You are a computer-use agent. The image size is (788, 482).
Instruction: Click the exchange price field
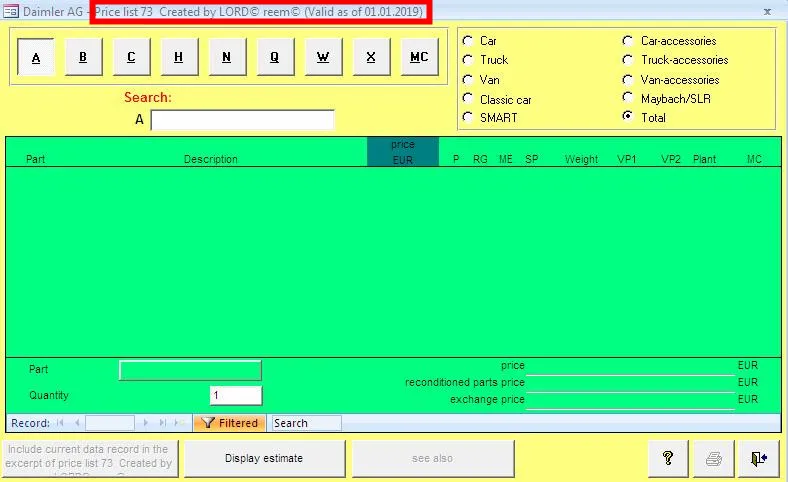[x=630, y=400]
